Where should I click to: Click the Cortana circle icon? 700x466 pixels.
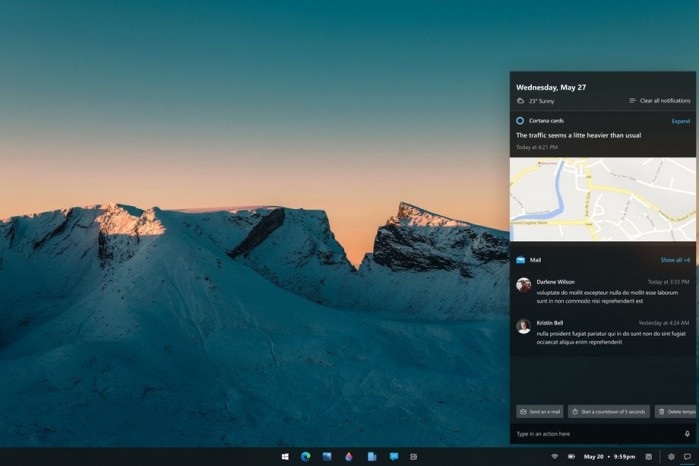tap(520, 120)
